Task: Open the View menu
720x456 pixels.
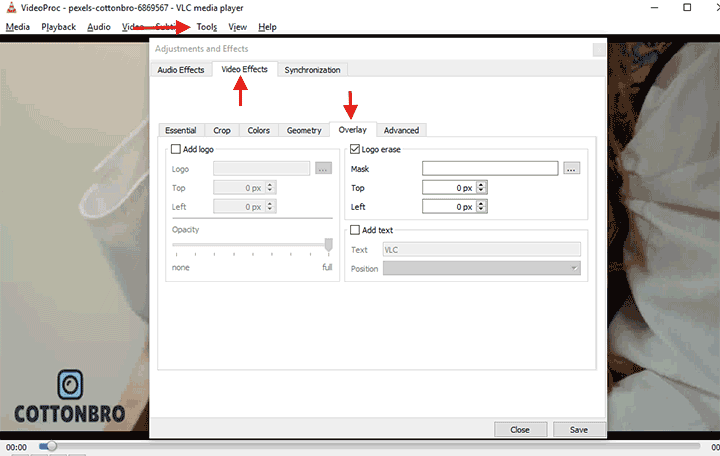Action: [x=237, y=27]
